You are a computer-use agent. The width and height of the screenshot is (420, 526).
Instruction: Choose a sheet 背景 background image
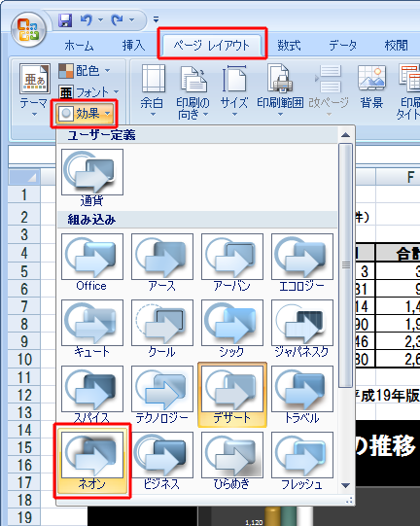pyautogui.click(x=371, y=87)
